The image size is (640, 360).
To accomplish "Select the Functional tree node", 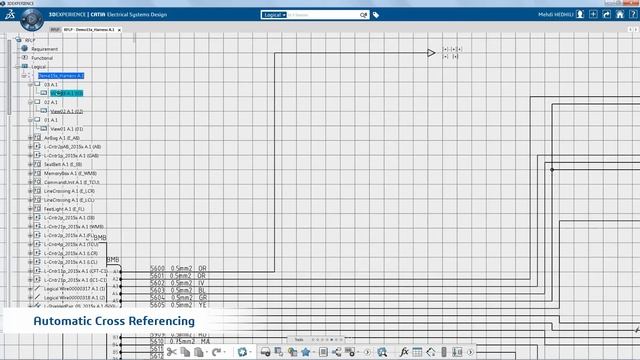I will click(42, 58).
